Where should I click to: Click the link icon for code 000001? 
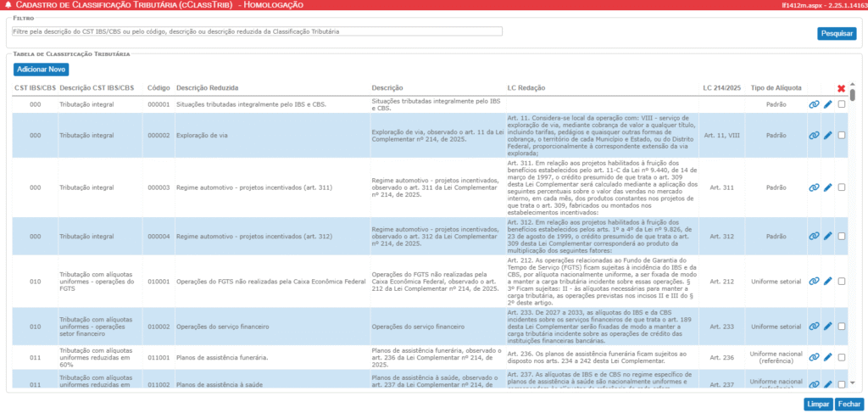tap(814, 104)
